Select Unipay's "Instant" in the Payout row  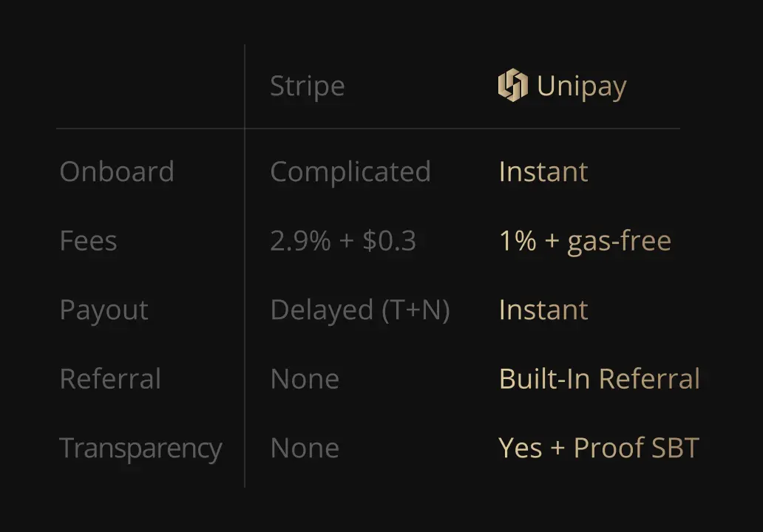(543, 310)
